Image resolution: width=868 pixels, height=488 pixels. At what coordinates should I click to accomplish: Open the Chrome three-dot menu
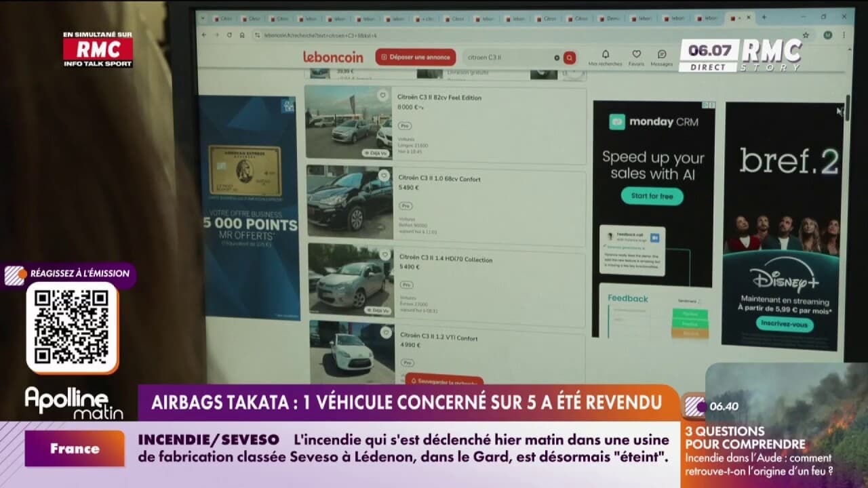coord(843,35)
